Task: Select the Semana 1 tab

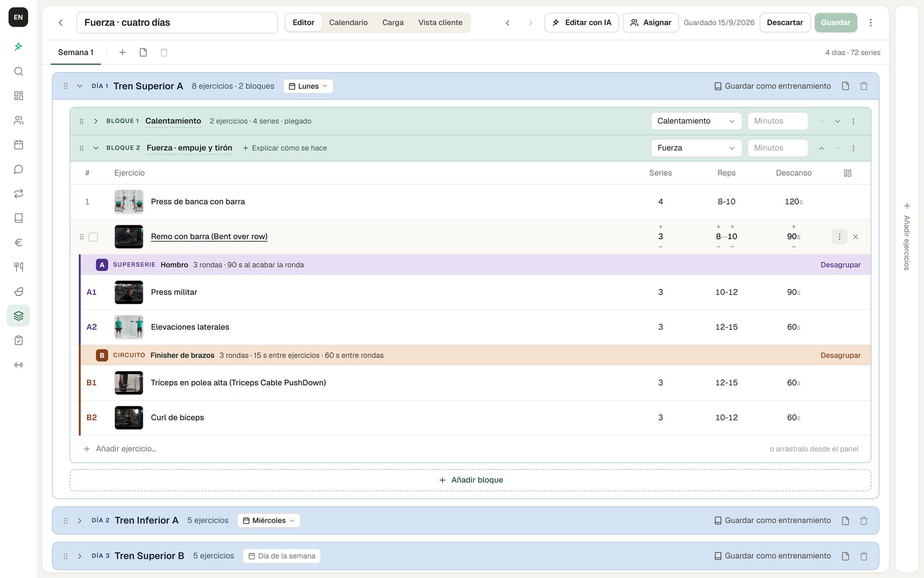Action: pyautogui.click(x=76, y=52)
